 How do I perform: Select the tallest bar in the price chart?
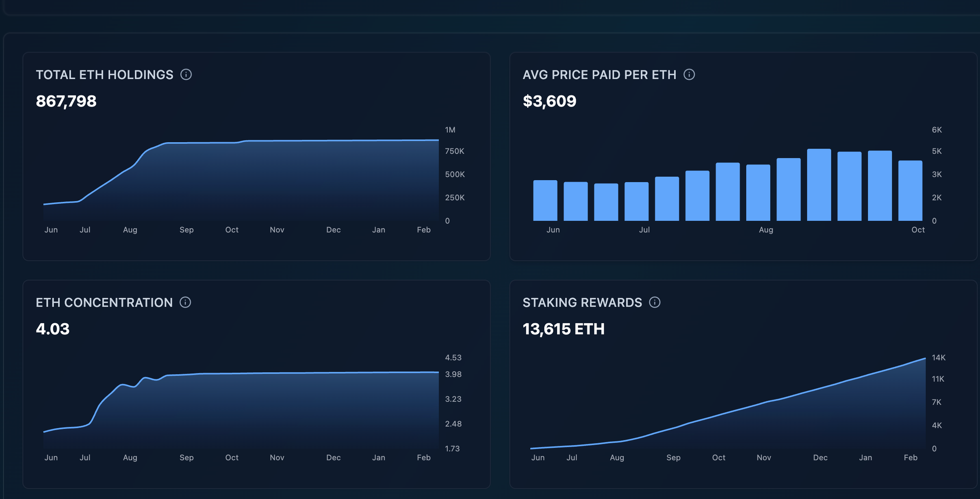[818, 186]
